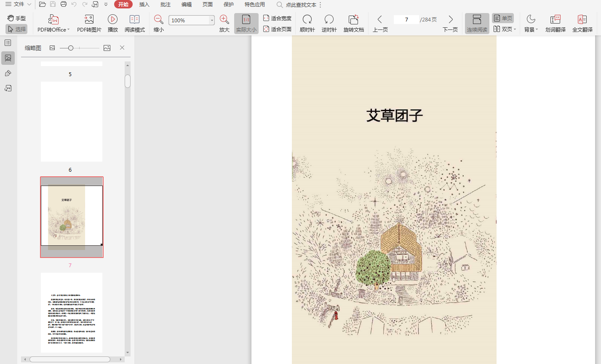Viewport: 601px width, 364px height.
Task: Enable the 手型 hand tool
Action: [16, 18]
